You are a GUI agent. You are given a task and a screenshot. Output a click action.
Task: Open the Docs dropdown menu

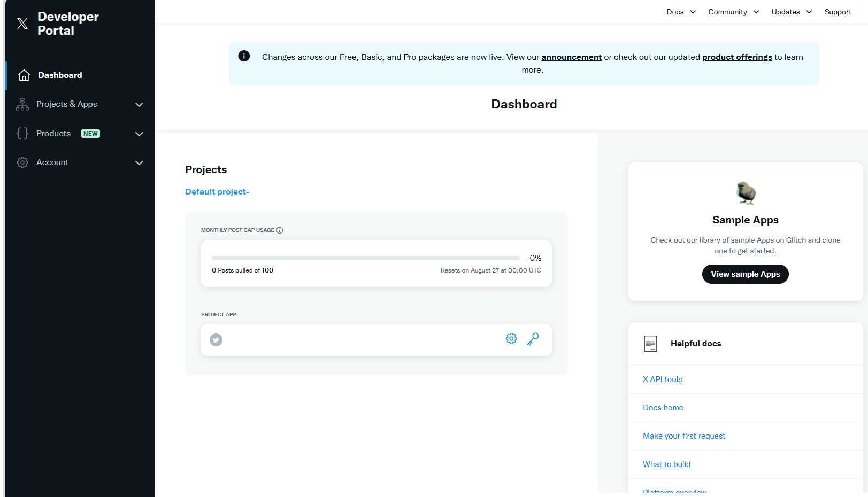[681, 12]
